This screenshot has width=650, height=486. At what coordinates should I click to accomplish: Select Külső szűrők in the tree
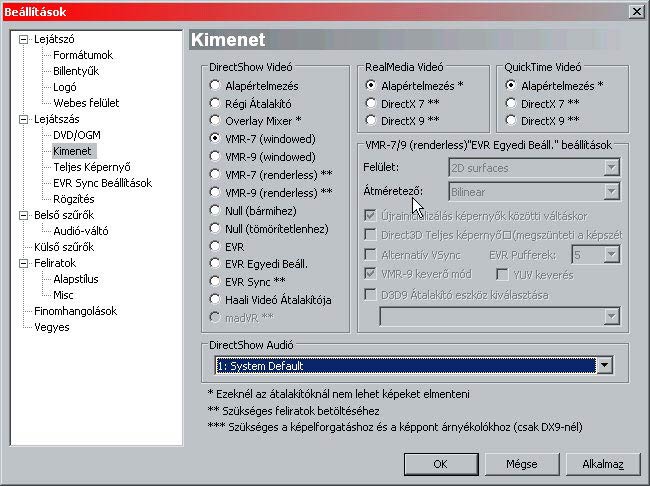pos(64,247)
